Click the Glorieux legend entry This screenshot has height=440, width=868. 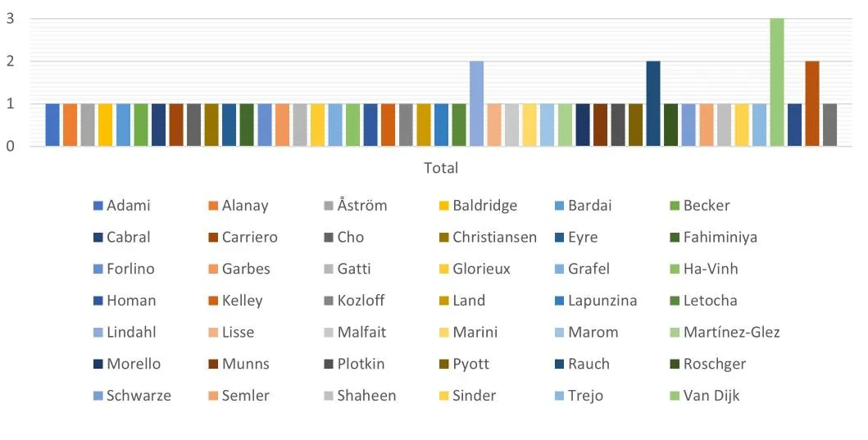[x=475, y=269]
